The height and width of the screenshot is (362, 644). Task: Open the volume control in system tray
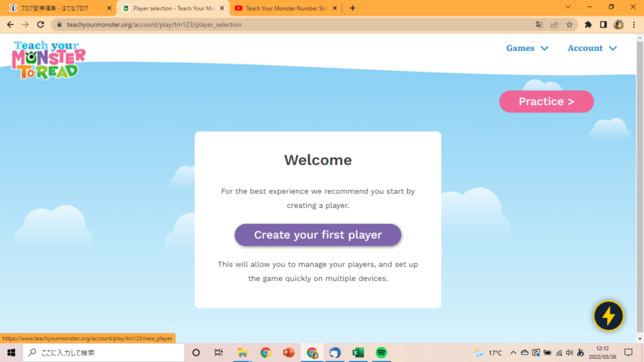coord(569,353)
